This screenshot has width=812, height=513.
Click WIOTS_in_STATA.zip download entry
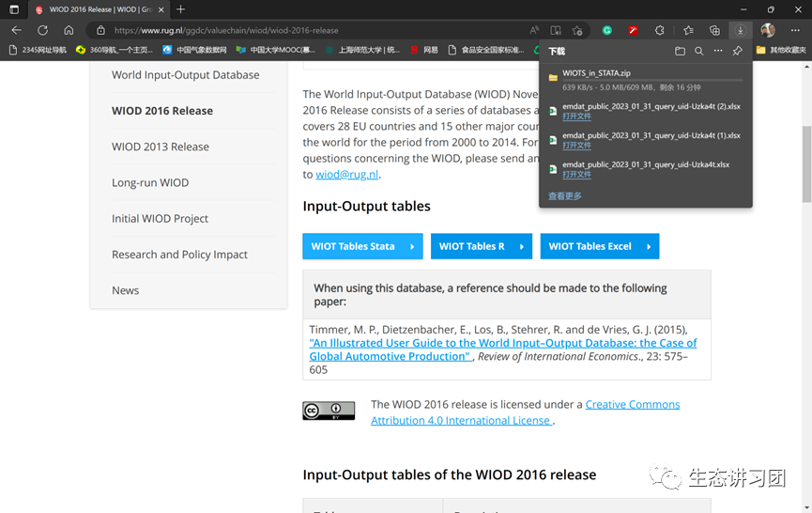645,80
